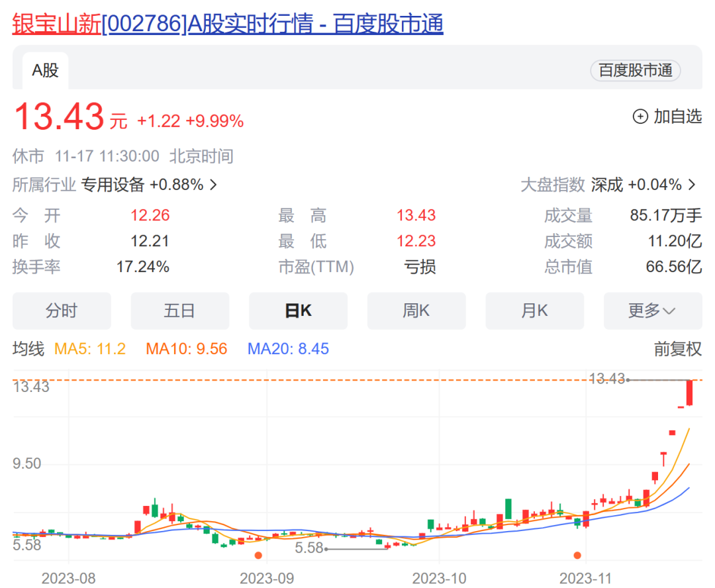Viewport: 715px width, 588px height.
Task: Open the 银宝山新[002786] stock title link
Action: click(x=228, y=24)
